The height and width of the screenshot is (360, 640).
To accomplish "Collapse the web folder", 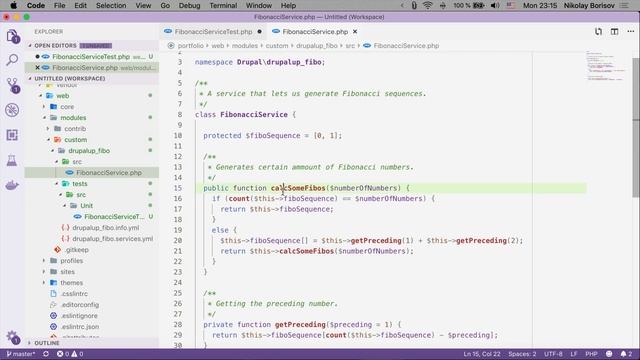I will click(x=62, y=96).
